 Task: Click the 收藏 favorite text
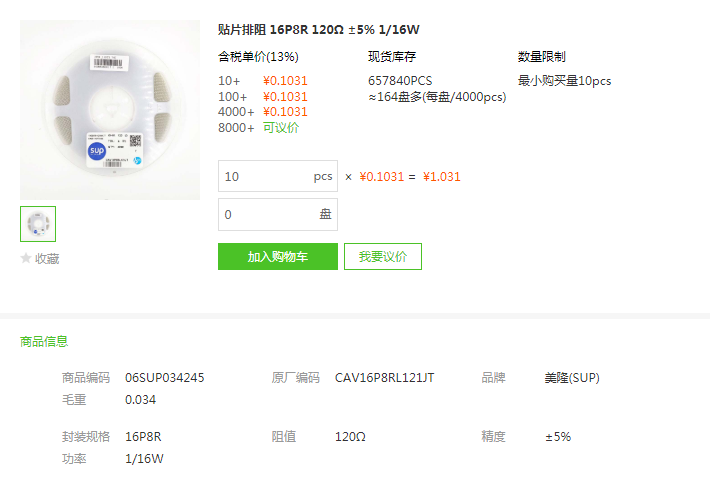click(x=47, y=258)
